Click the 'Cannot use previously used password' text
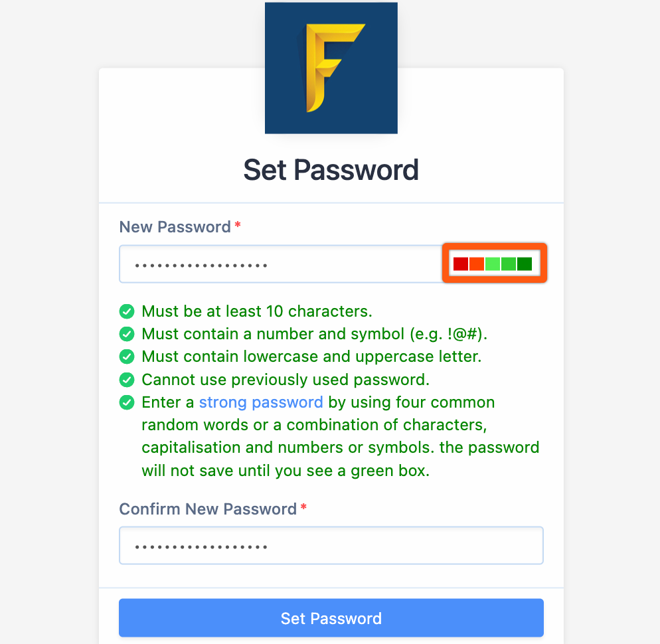The image size is (660, 644). coord(286,380)
